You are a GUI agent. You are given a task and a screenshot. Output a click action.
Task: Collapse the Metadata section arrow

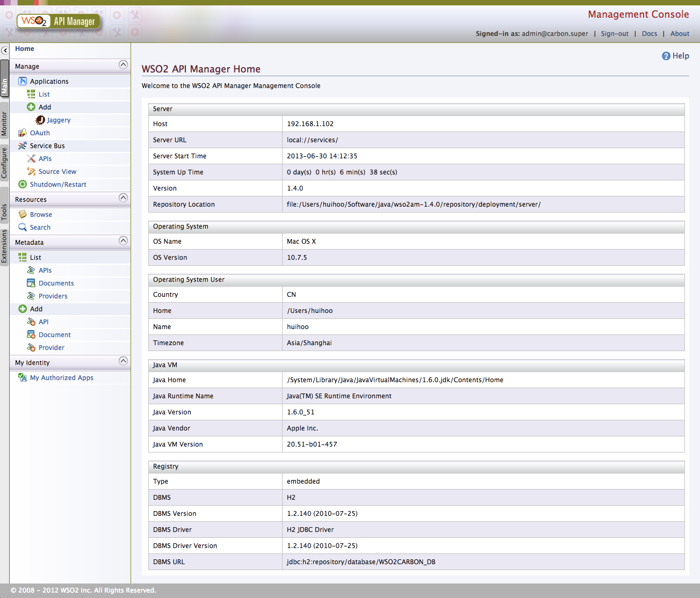coord(123,240)
